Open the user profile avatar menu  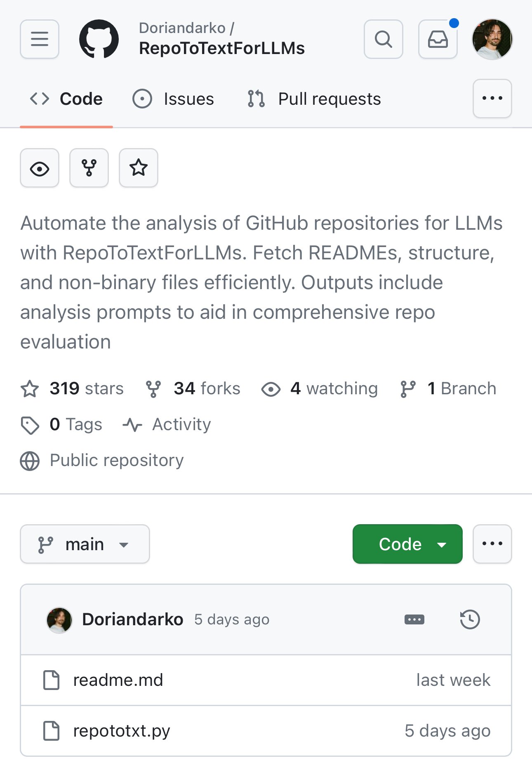tap(492, 39)
